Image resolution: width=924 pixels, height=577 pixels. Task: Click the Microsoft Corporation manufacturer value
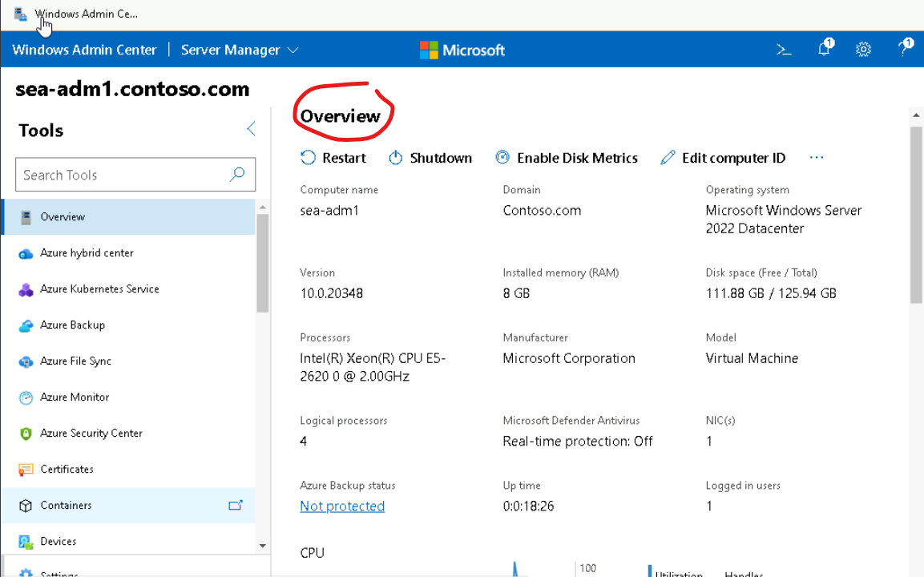pos(569,358)
